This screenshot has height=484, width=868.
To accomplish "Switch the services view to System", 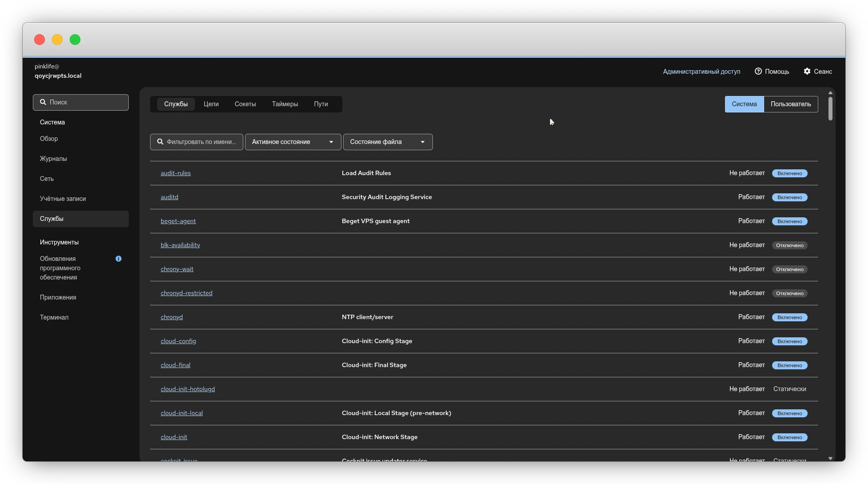I will pos(744,104).
